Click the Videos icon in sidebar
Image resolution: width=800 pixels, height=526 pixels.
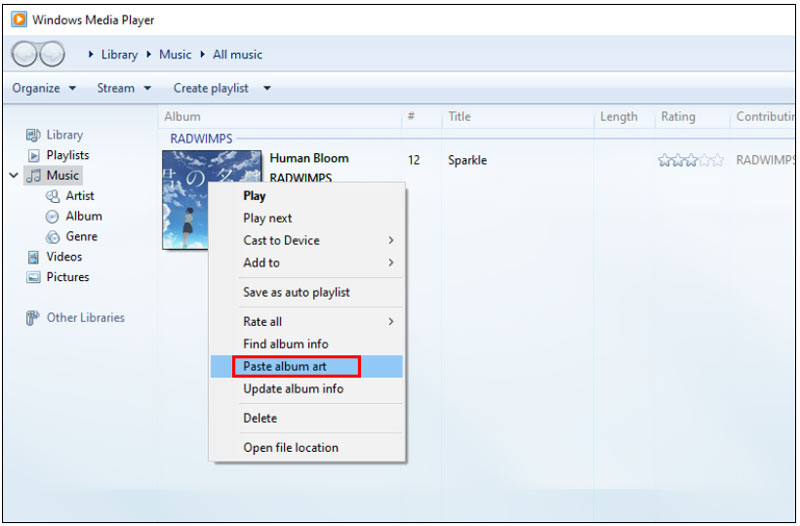tap(34, 257)
